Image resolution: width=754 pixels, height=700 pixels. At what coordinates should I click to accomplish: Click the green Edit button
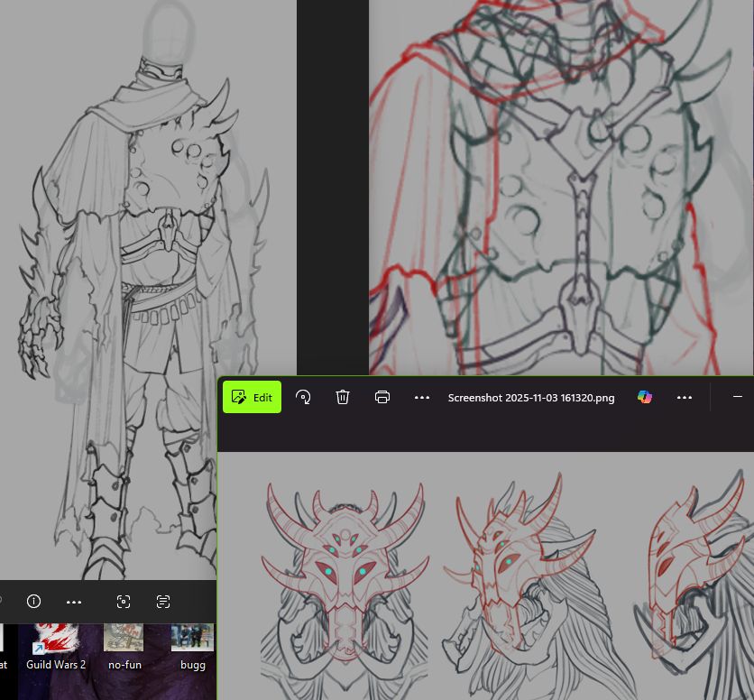pos(252,397)
